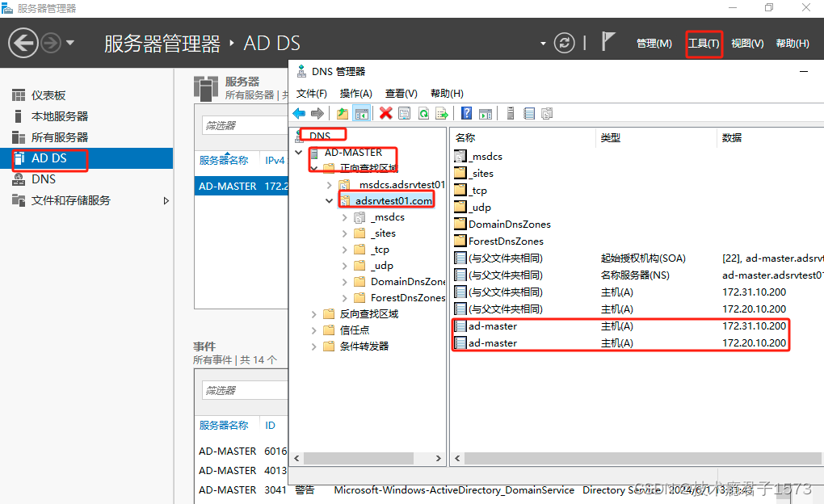Delete the selection with the red X icon
The image size is (824, 504).
(385, 113)
